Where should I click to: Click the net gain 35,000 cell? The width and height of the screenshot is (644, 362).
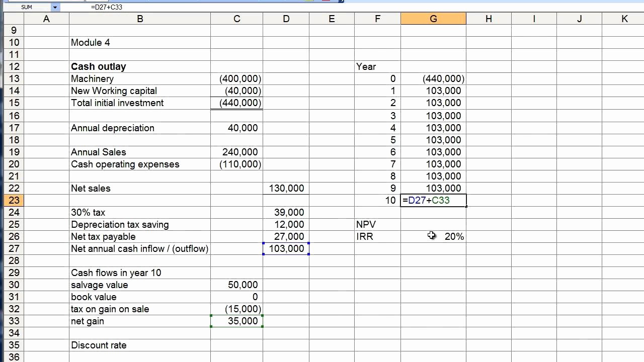coord(236,321)
